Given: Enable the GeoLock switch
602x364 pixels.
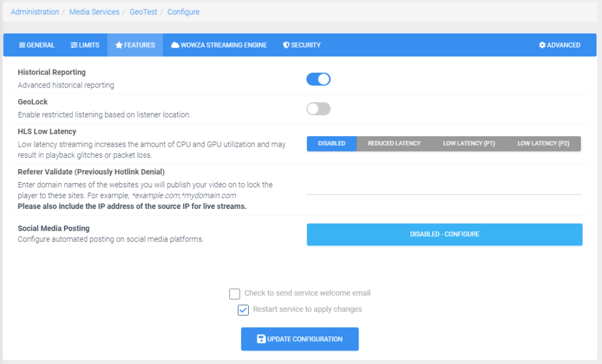Looking at the screenshot, I should point(318,109).
